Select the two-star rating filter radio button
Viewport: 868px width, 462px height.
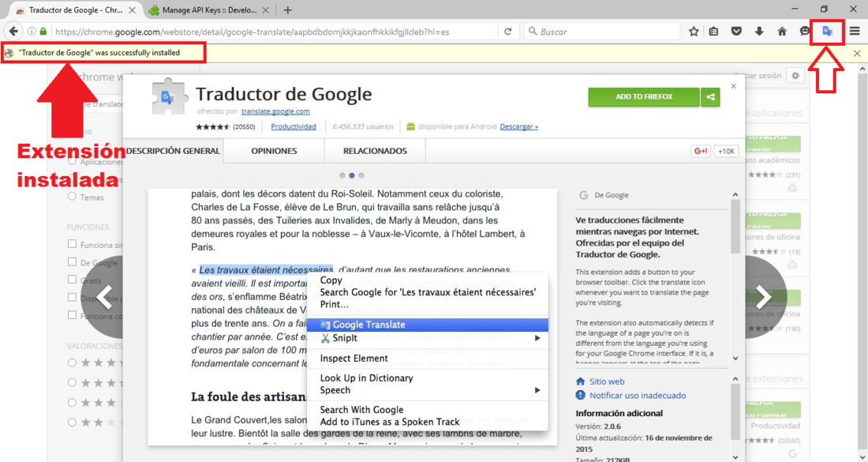click(72, 422)
